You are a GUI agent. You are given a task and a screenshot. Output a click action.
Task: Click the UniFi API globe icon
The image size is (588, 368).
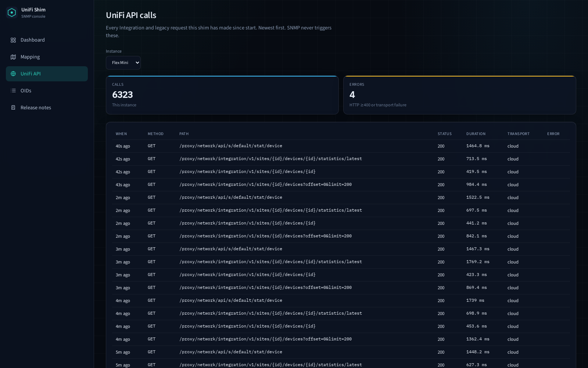click(x=13, y=74)
